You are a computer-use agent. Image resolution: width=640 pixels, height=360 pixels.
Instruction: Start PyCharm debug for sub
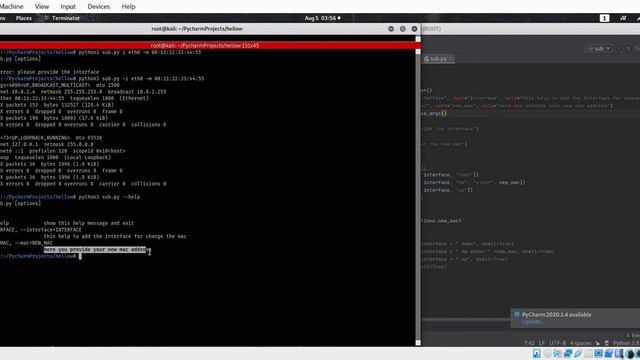tap(629, 48)
